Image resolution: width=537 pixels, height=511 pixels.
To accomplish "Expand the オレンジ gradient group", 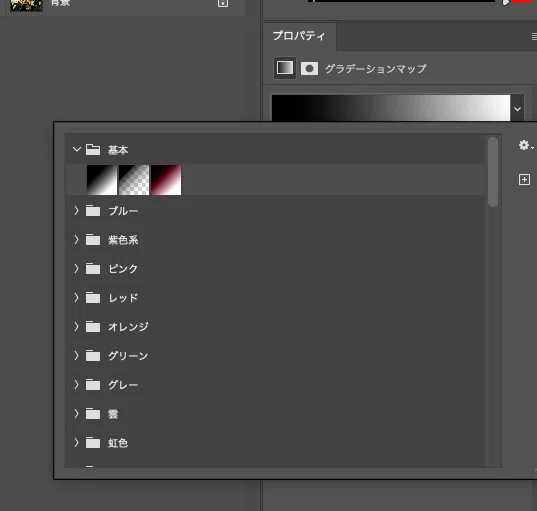I will click(76, 327).
